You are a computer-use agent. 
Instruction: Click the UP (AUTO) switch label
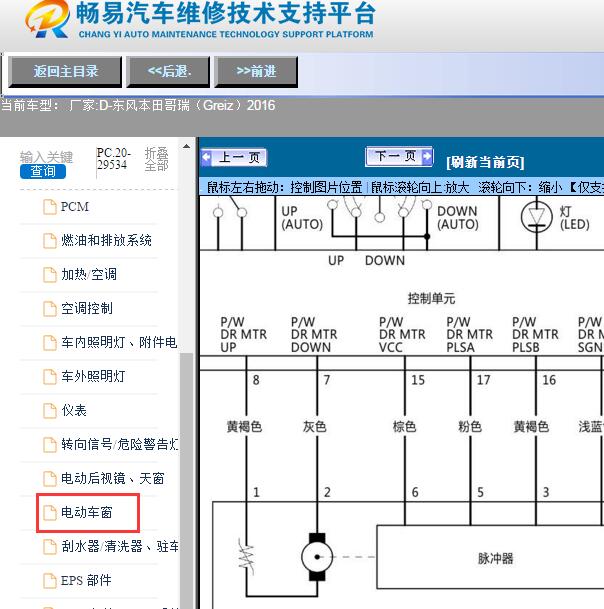tap(302, 218)
